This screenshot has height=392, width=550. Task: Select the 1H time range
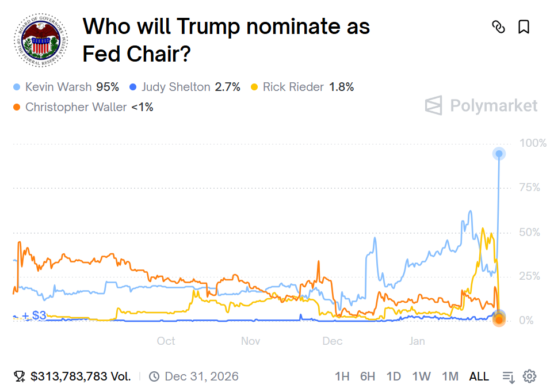click(342, 376)
